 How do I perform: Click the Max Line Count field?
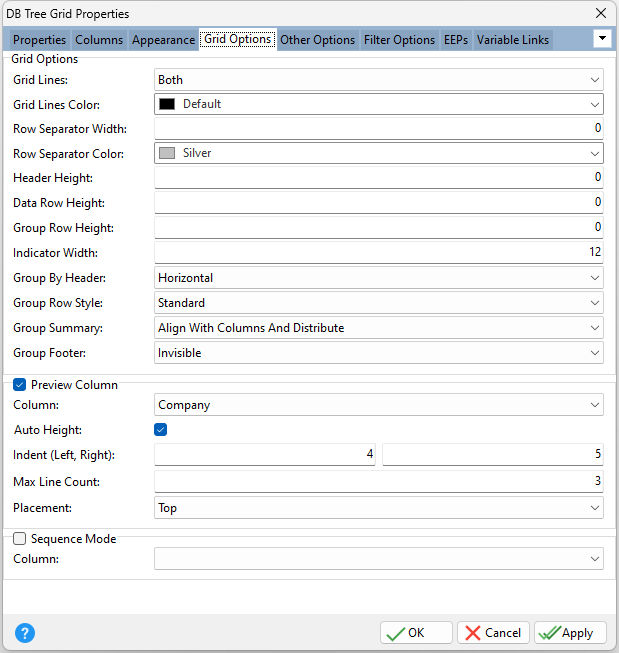[x=379, y=481]
